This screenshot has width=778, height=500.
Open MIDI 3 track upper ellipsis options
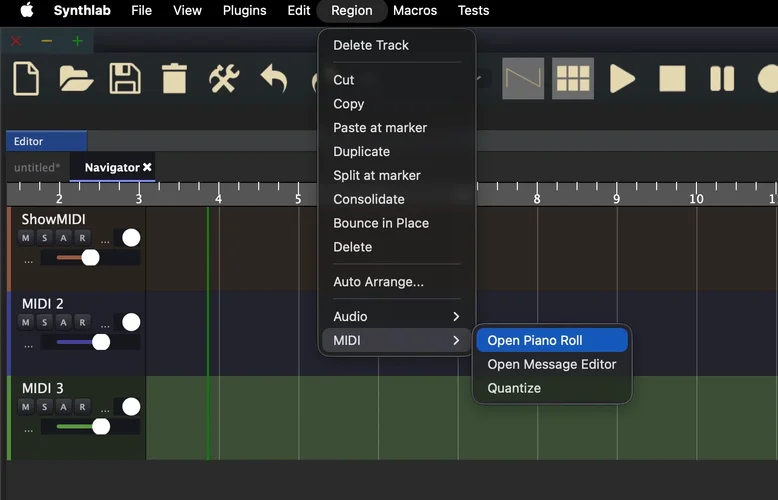coord(105,410)
